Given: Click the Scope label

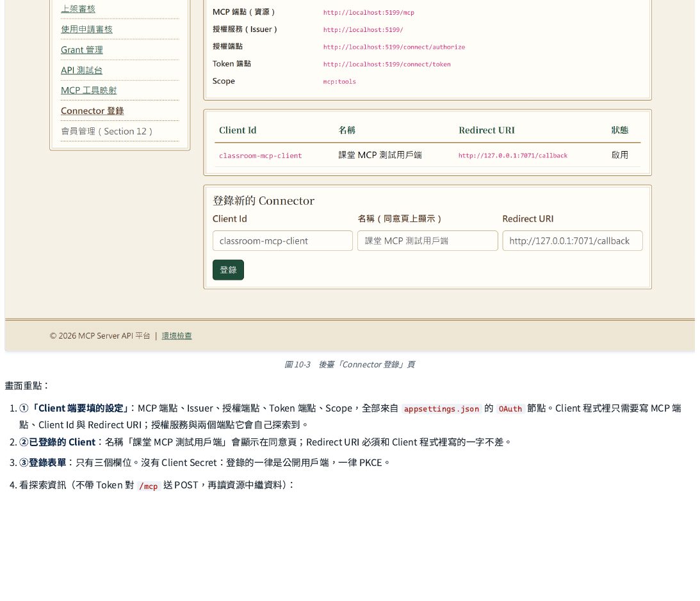Looking at the screenshot, I should (224, 81).
